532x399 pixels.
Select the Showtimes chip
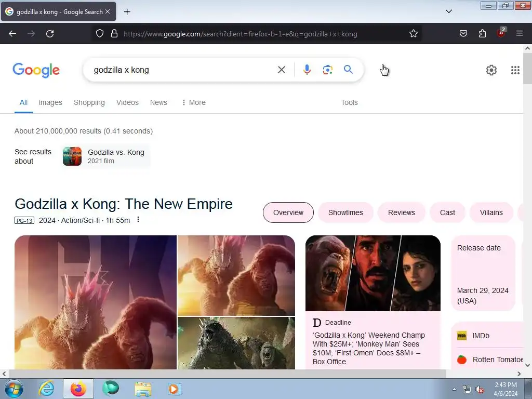click(x=345, y=212)
